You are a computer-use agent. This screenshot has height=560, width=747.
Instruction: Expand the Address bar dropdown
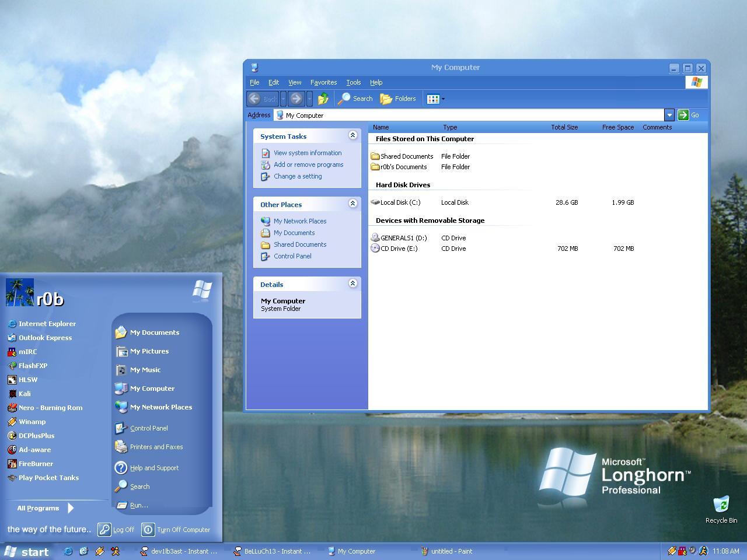tap(669, 115)
